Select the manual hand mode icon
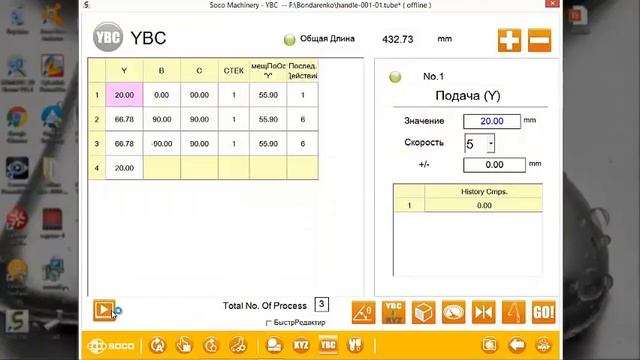The width and height of the screenshot is (640, 360). click(184, 345)
